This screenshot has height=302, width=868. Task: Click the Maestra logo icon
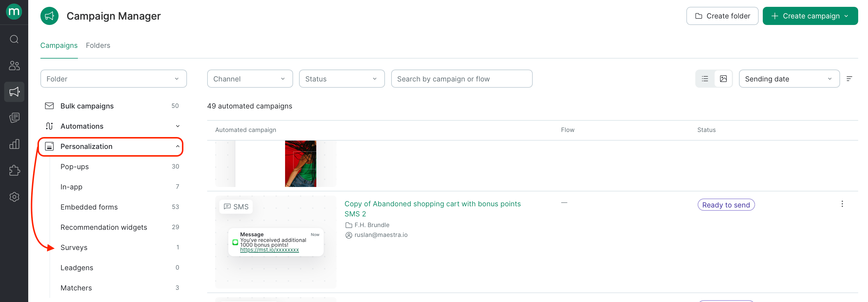14,12
